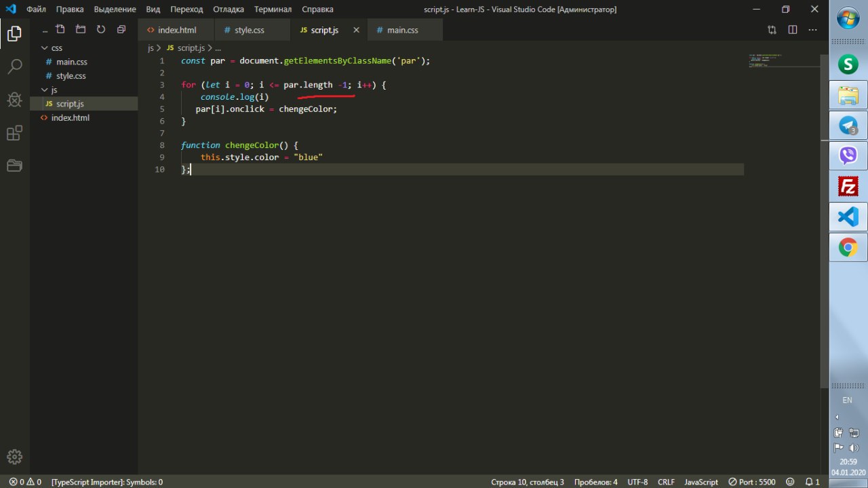
Task: Click Collapse Folders icon in Explorer
Action: pos(121,30)
